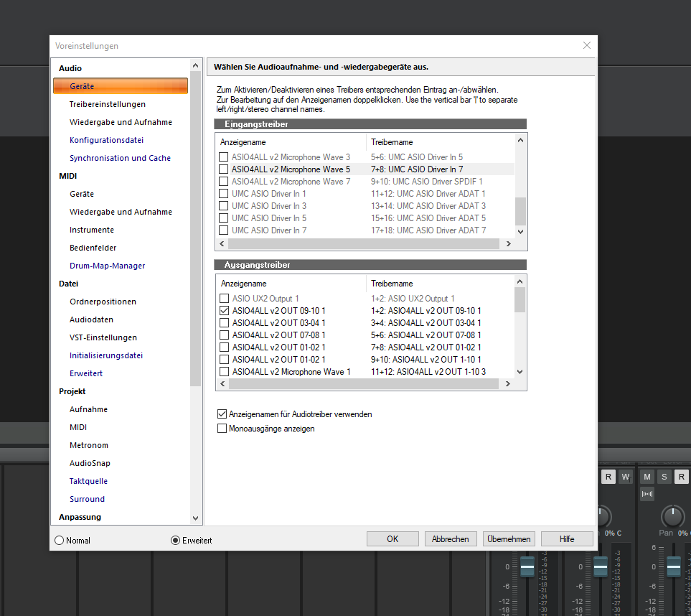This screenshot has width=691, height=616.
Task: Click the W write automation button in the mixer
Action: tap(625, 477)
